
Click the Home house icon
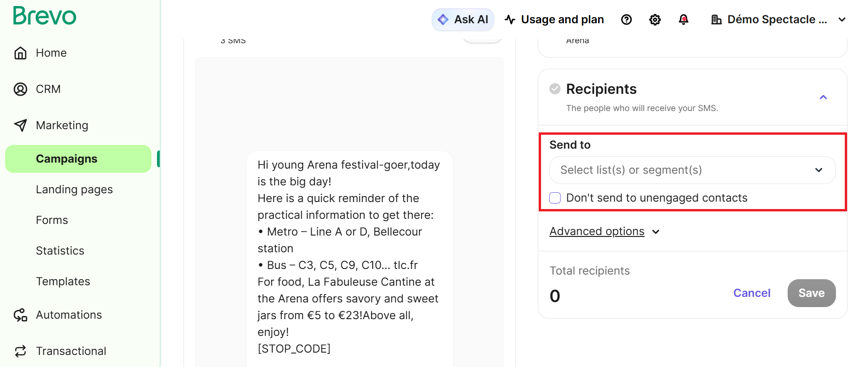pos(20,53)
